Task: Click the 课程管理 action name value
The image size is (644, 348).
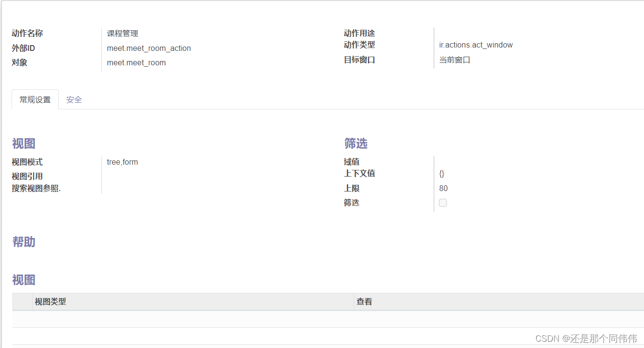Action: point(122,33)
